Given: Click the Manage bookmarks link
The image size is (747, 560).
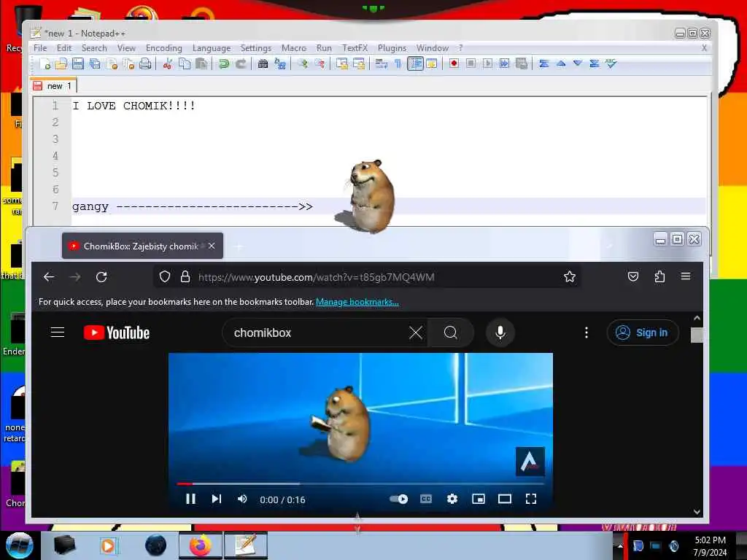Looking at the screenshot, I should click(x=357, y=302).
